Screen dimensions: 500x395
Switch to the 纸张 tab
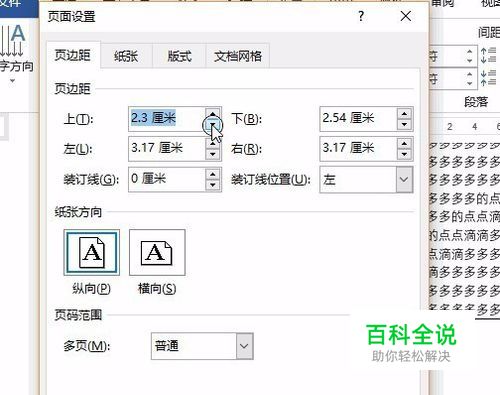126,56
